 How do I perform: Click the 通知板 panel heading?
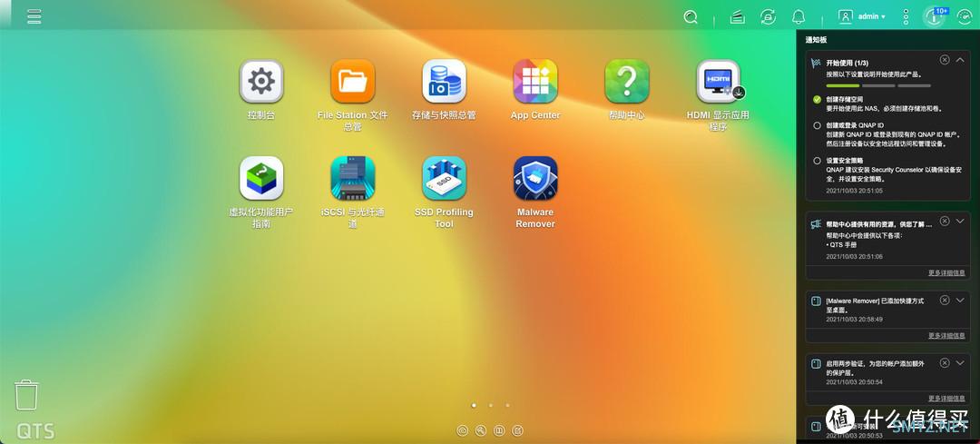816,40
